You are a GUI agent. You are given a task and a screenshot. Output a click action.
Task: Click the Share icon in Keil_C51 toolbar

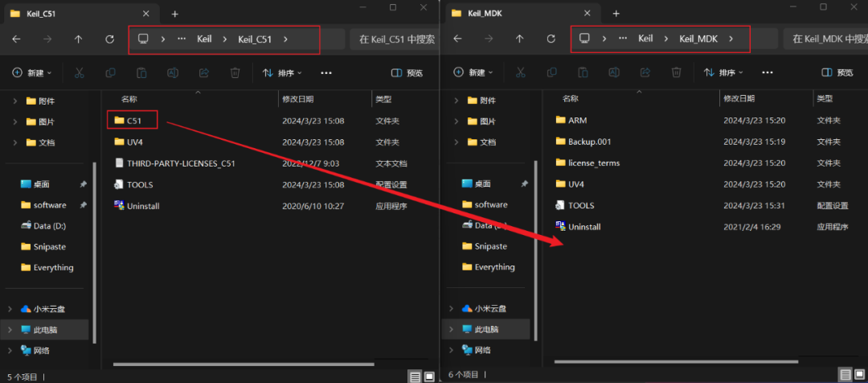[203, 72]
